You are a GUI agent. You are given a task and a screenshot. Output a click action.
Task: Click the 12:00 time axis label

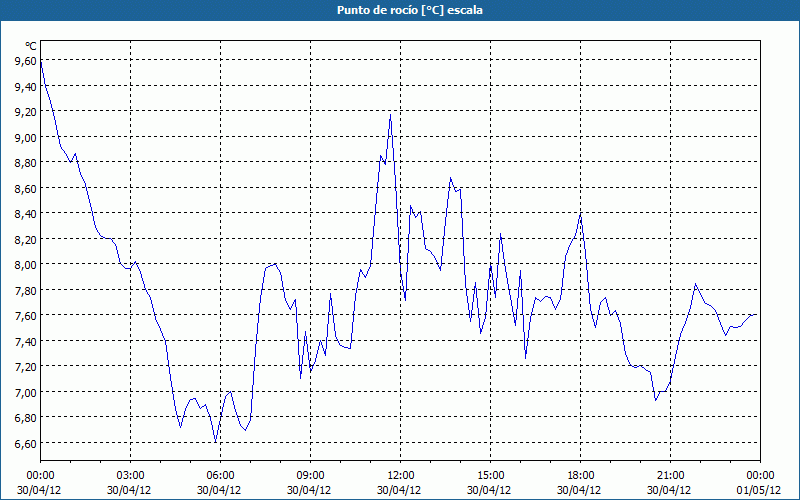(401, 476)
